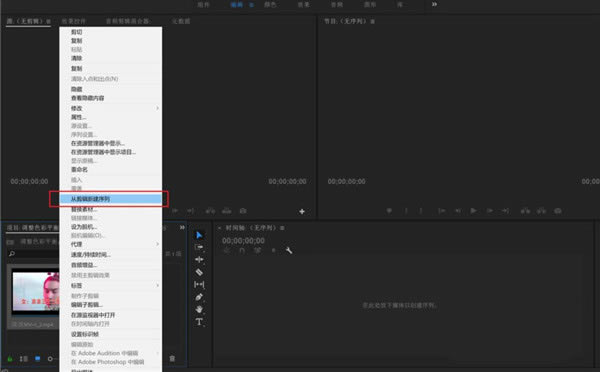
Task: Open the Timeline panel menu icon
Action: click(282, 228)
